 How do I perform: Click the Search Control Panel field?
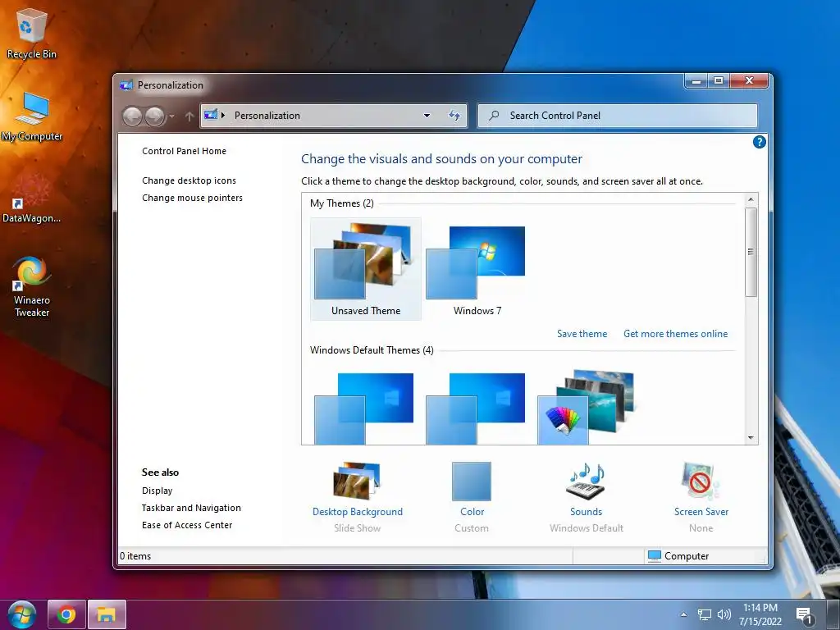click(x=617, y=115)
